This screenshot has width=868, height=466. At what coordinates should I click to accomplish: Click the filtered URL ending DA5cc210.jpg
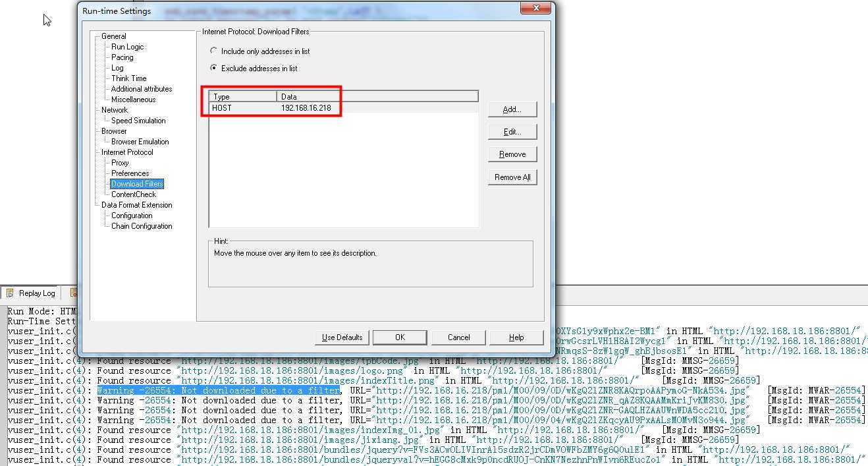560,410
